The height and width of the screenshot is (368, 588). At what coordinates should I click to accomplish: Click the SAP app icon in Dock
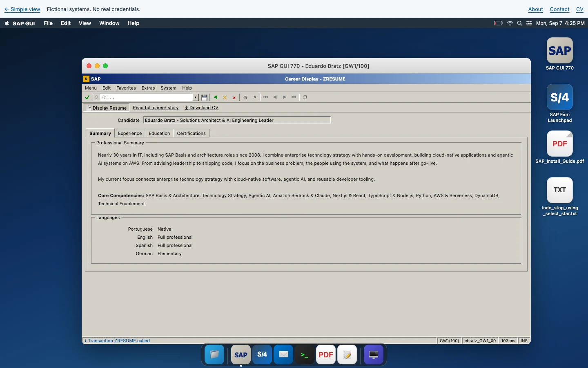241,355
